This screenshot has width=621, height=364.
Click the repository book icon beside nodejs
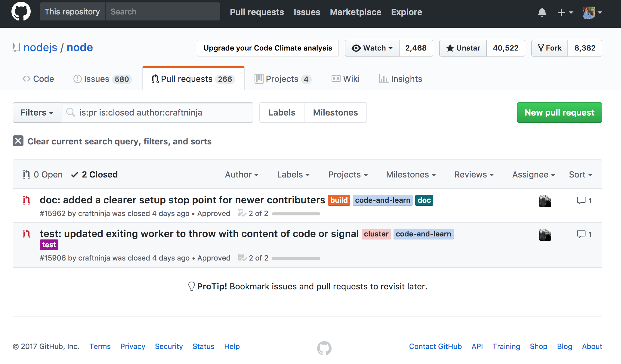click(16, 48)
